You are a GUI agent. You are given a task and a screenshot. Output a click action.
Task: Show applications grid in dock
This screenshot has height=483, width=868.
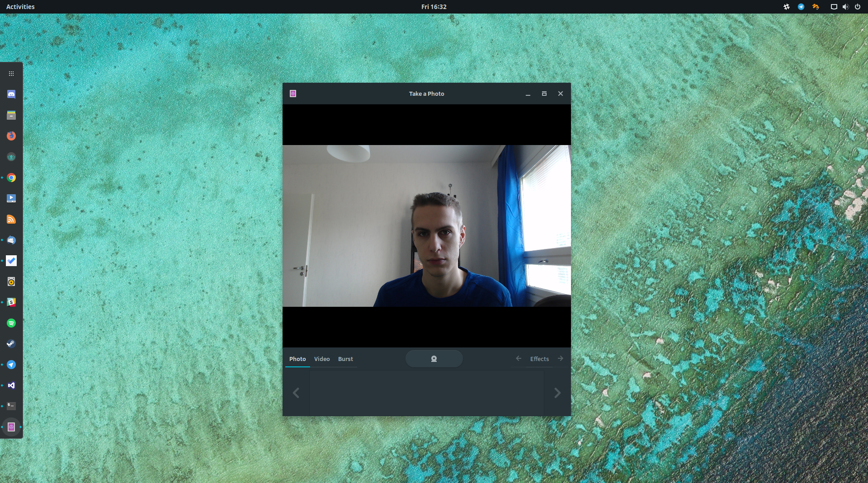pos(11,73)
